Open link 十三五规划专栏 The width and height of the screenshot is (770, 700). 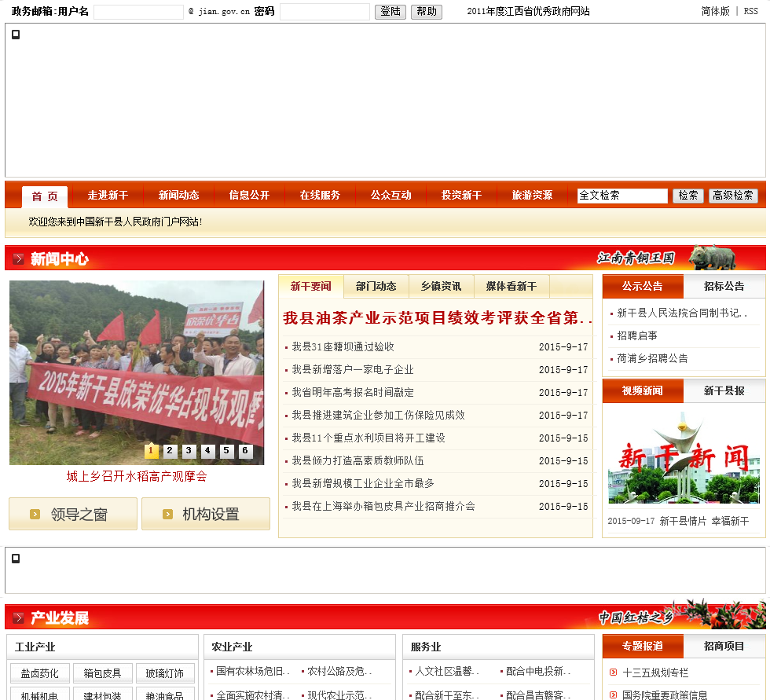[x=655, y=673]
